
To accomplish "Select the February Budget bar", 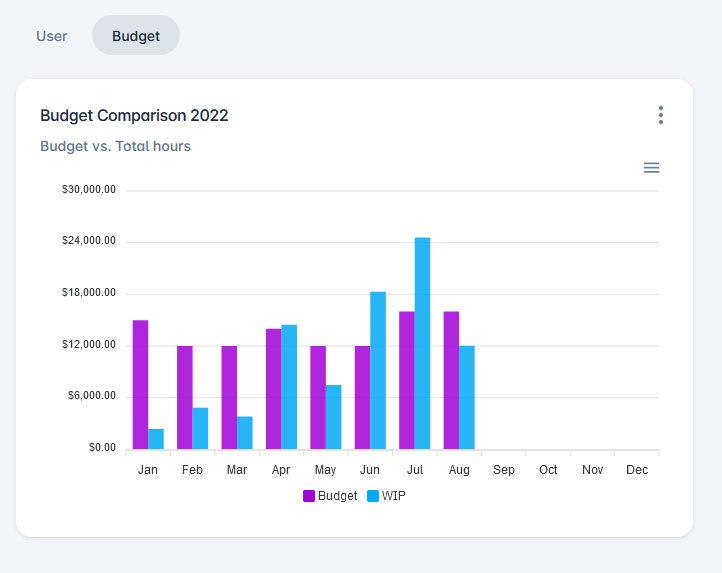I will point(185,397).
